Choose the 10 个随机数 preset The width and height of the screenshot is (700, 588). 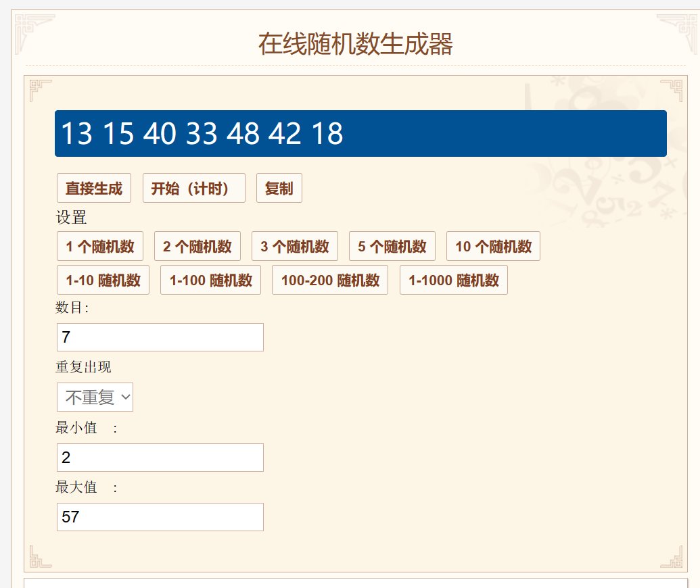[x=493, y=246]
